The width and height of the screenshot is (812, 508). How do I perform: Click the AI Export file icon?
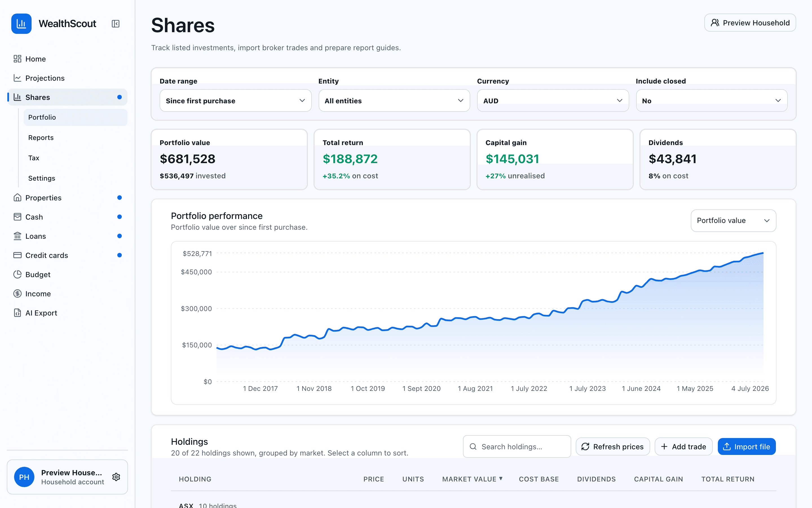pos(17,312)
